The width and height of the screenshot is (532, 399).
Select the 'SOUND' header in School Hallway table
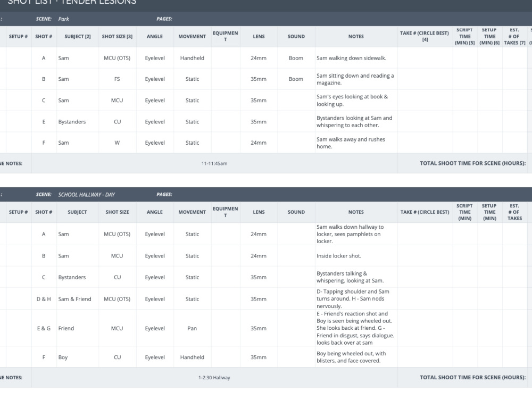click(x=296, y=212)
